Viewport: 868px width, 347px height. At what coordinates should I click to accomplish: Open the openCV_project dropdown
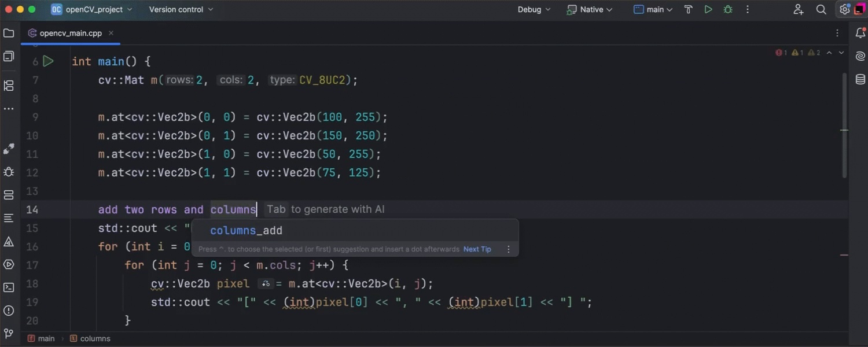[x=91, y=10]
